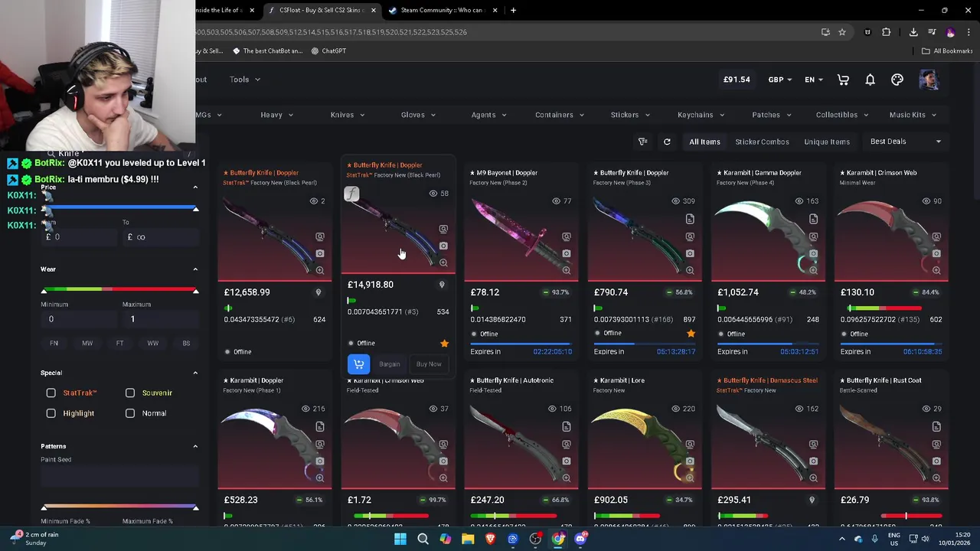Click the refresh listings icon
The width and height of the screenshot is (980, 551).
click(667, 142)
